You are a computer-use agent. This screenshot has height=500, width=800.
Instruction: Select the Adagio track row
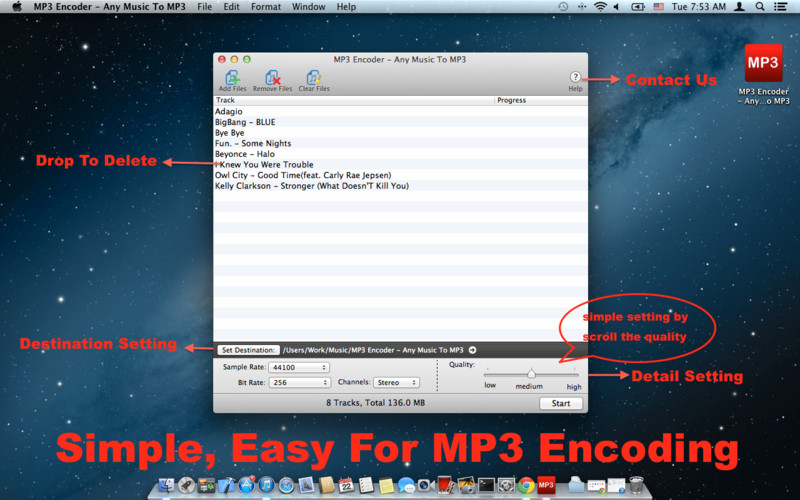pos(401,111)
